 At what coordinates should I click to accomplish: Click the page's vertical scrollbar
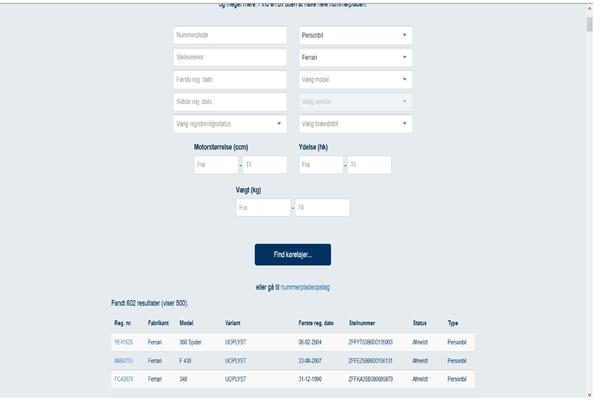point(588,200)
